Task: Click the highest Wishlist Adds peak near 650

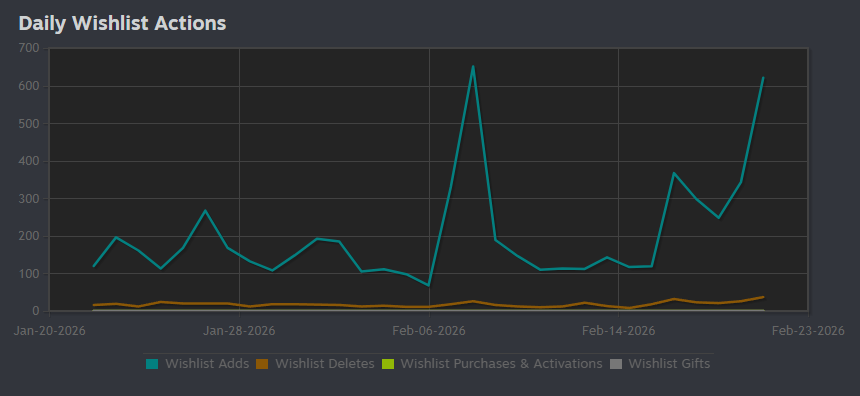Action: point(473,66)
